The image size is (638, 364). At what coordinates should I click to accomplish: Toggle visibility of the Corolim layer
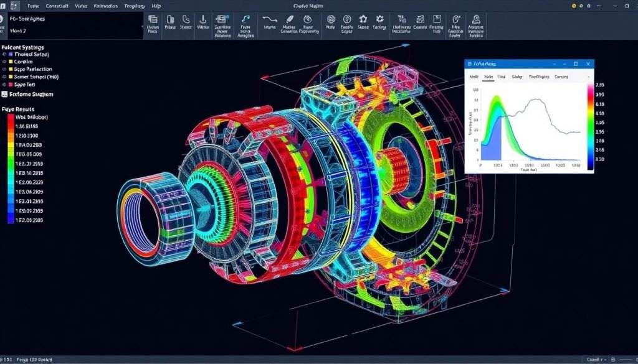[4, 62]
